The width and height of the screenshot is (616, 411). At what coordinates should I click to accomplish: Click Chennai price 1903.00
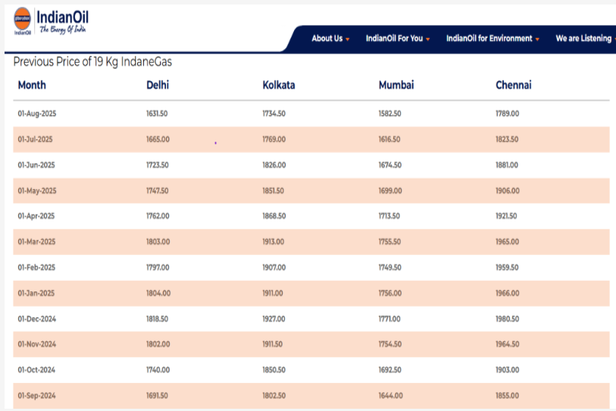(507, 370)
